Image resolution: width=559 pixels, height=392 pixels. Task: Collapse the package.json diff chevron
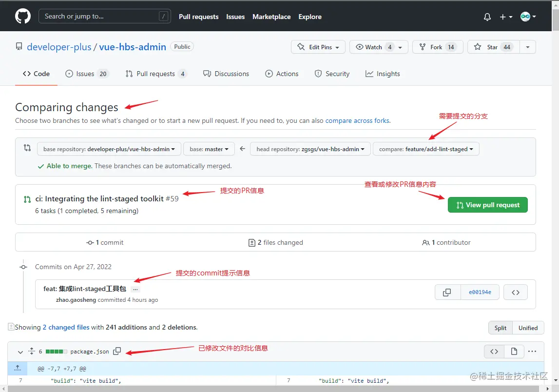click(20, 352)
